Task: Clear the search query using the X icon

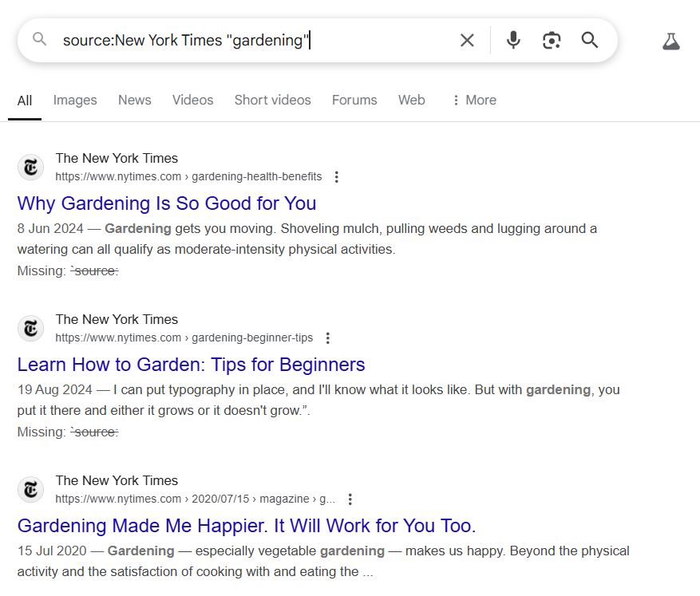Action: point(467,40)
